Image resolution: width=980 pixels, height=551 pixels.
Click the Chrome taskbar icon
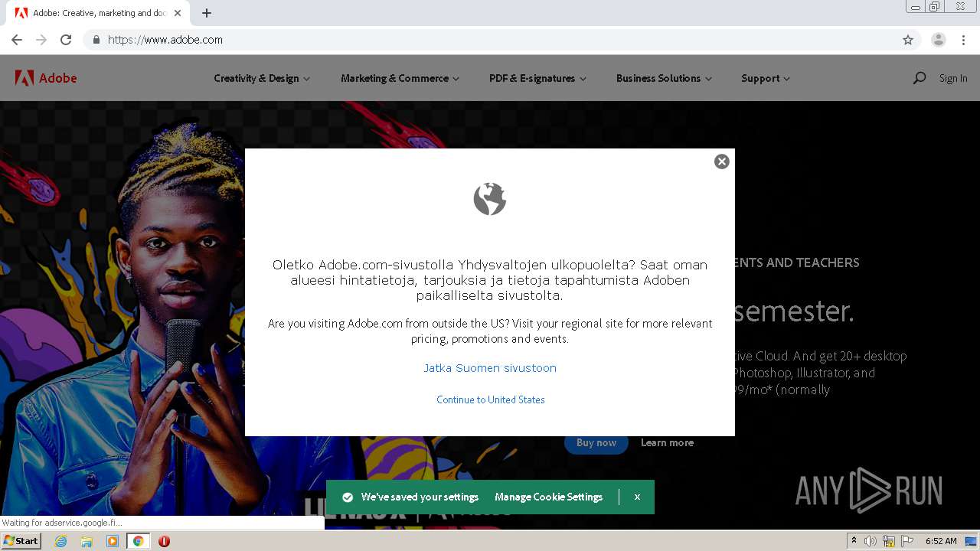tap(139, 541)
